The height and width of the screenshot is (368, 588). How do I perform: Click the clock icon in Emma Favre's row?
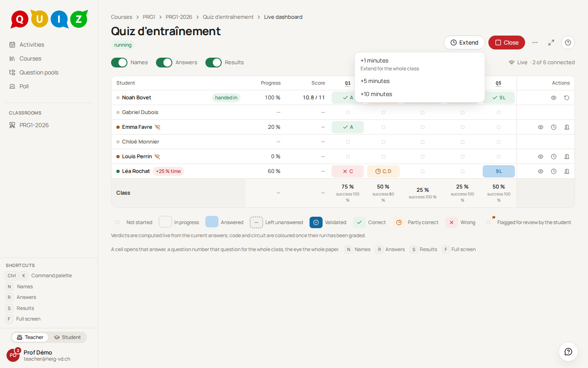[x=554, y=127]
